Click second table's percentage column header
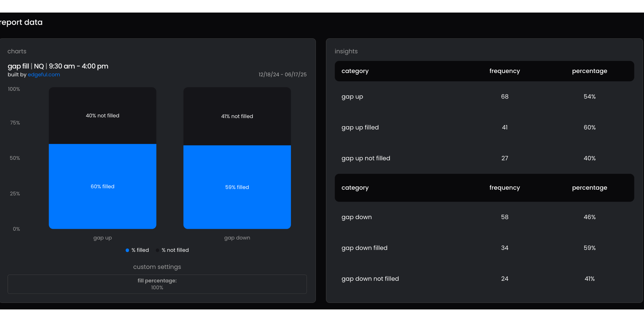 [589, 187]
